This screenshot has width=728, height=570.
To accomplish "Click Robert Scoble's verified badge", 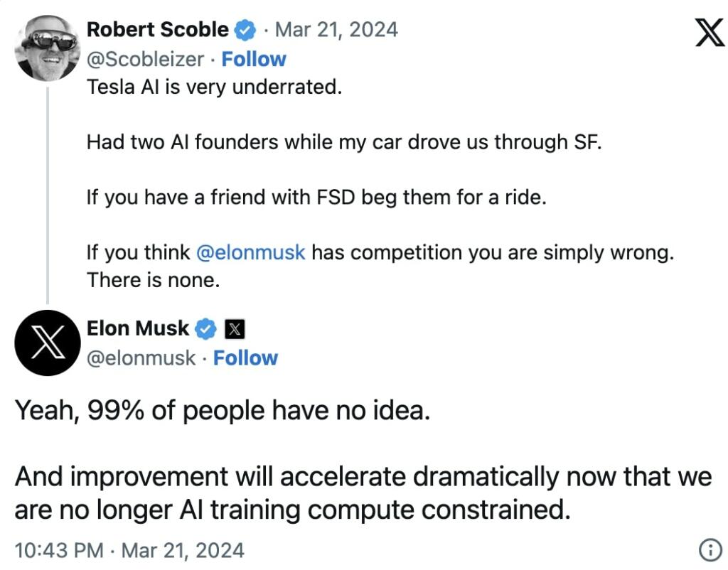I will (x=245, y=30).
